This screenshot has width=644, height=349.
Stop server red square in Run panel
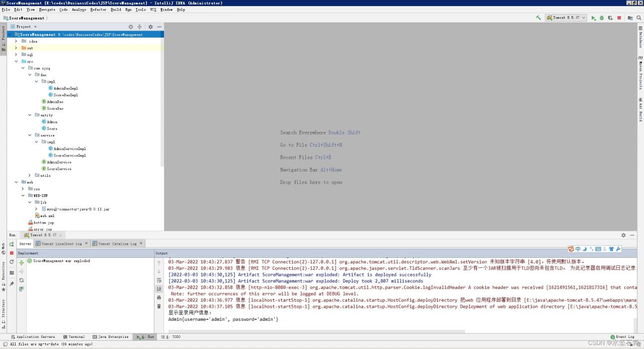[12, 253]
